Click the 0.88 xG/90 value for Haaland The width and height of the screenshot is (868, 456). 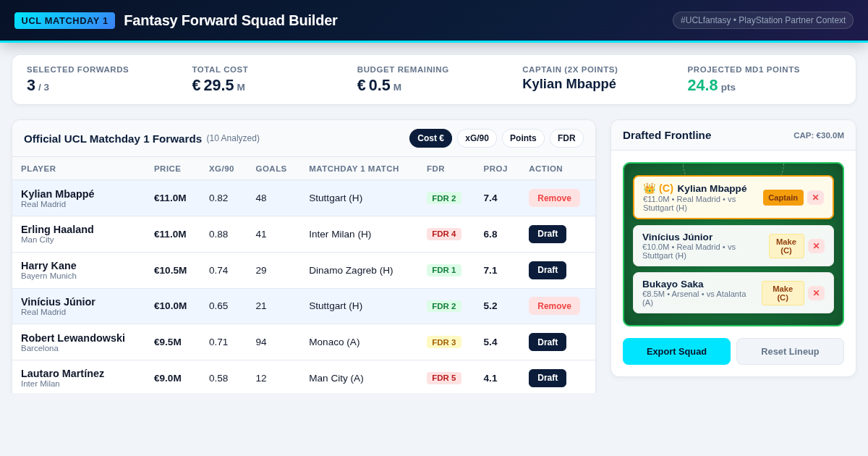[x=218, y=234]
